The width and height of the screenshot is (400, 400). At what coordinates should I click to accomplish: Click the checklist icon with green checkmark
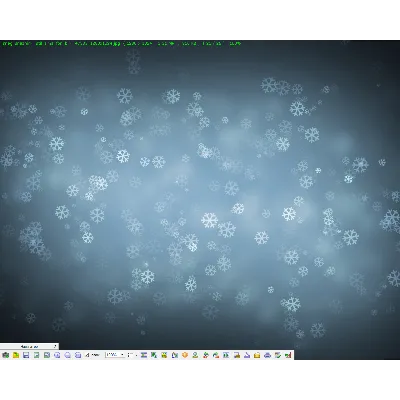click(x=278, y=355)
